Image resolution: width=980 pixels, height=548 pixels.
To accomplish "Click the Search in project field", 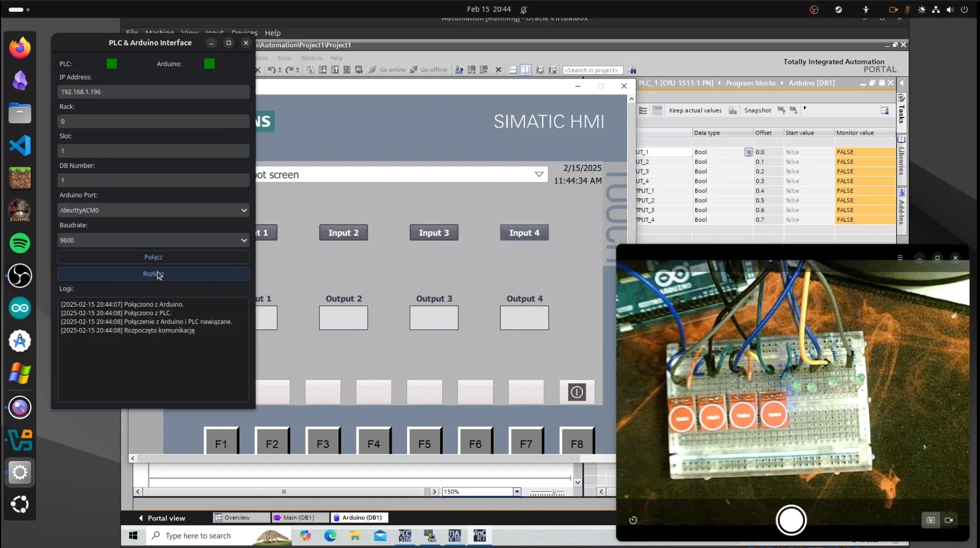I will [593, 70].
